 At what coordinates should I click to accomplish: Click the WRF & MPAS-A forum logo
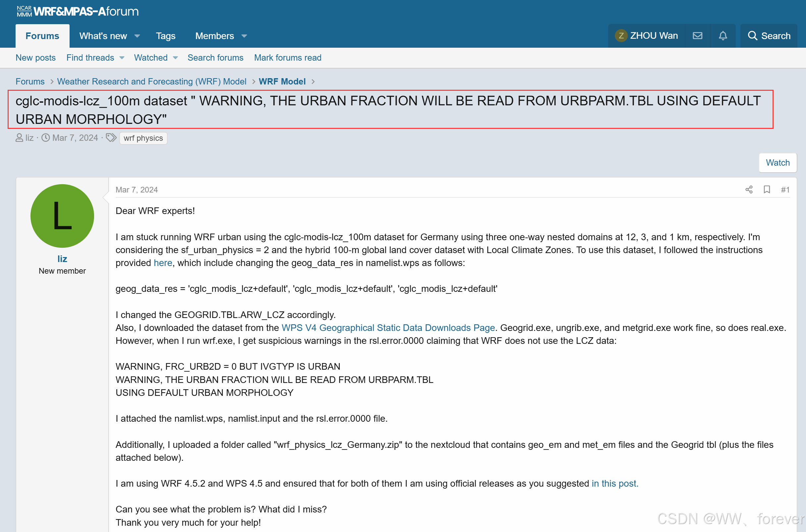(x=78, y=11)
